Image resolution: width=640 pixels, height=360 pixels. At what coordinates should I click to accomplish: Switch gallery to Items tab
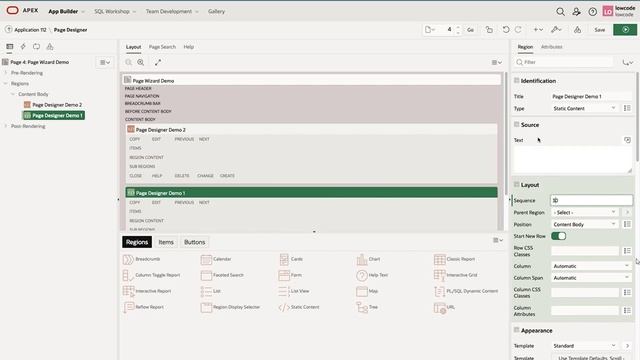166,242
